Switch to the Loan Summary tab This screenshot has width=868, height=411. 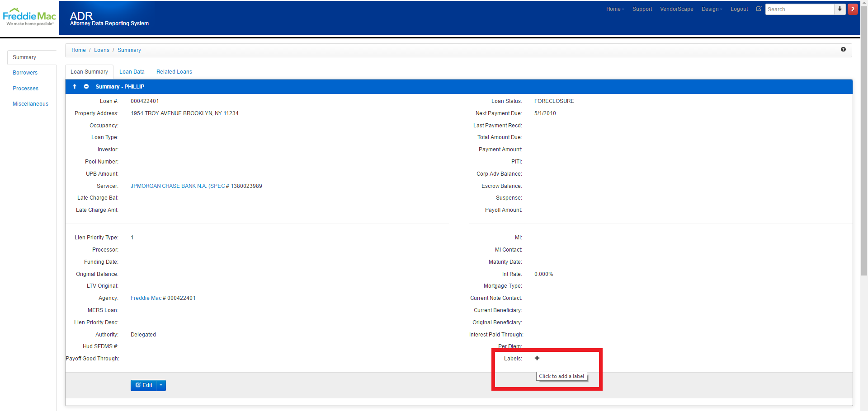tap(89, 72)
